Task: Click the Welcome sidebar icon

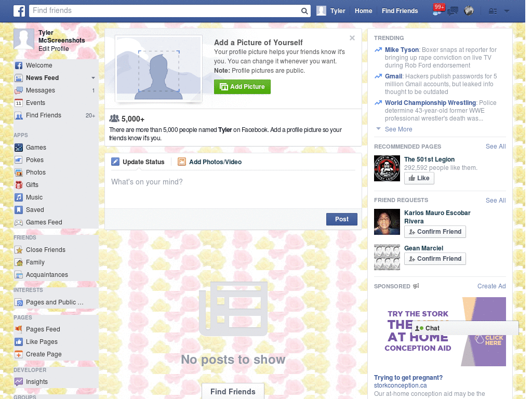Action: [19, 65]
